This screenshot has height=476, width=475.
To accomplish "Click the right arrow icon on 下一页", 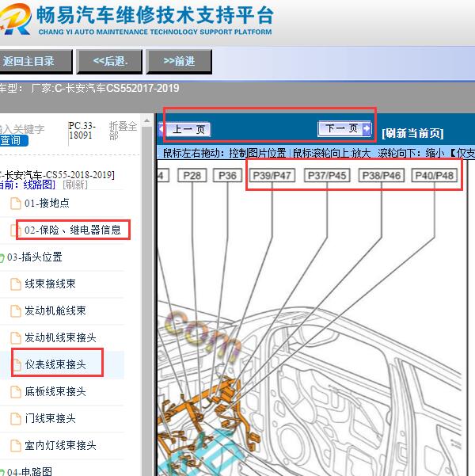I will [367, 128].
